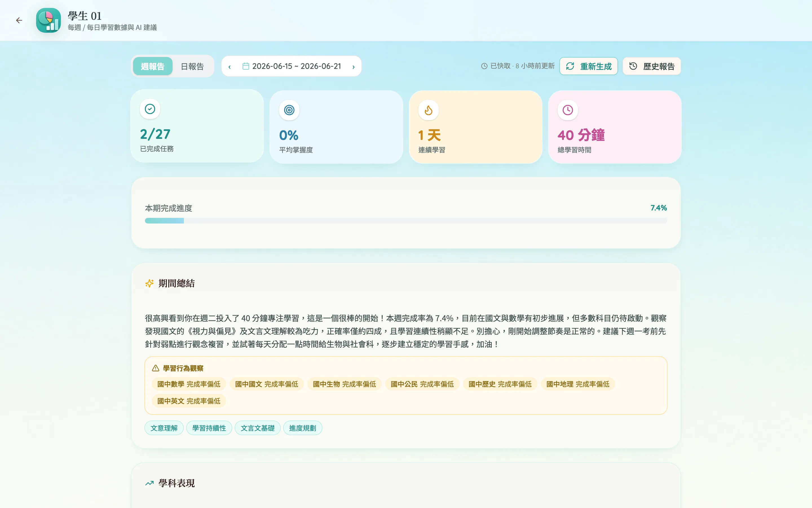Open the 2026-06-15 ~ 2026-06-21 date picker
812x508 pixels.
[291, 66]
